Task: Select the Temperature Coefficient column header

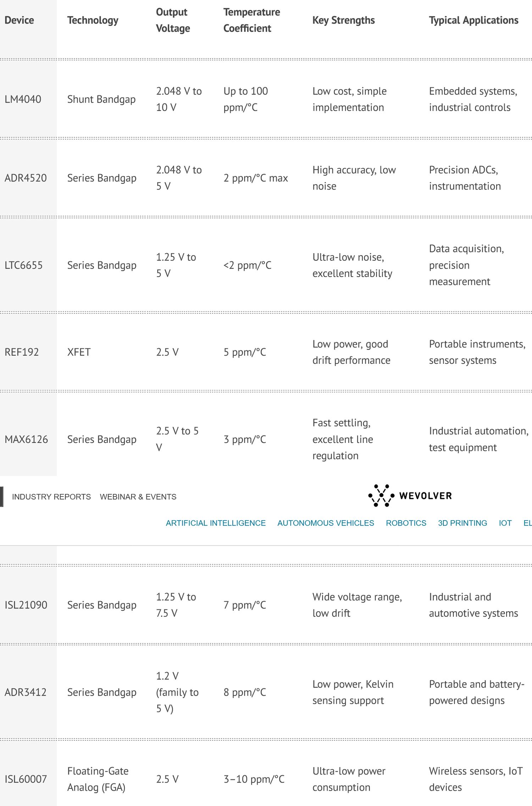Action: pos(251,20)
